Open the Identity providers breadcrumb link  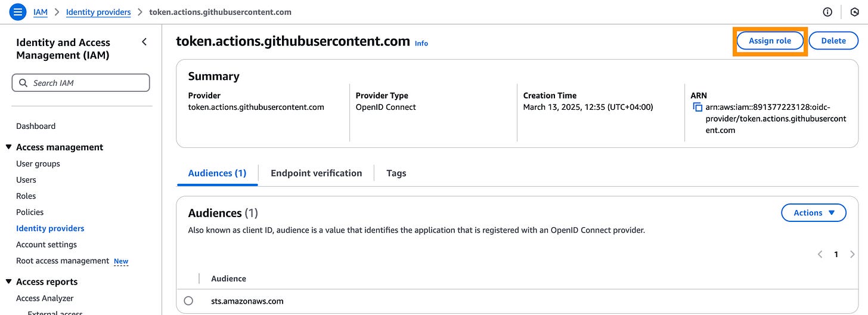(x=98, y=12)
